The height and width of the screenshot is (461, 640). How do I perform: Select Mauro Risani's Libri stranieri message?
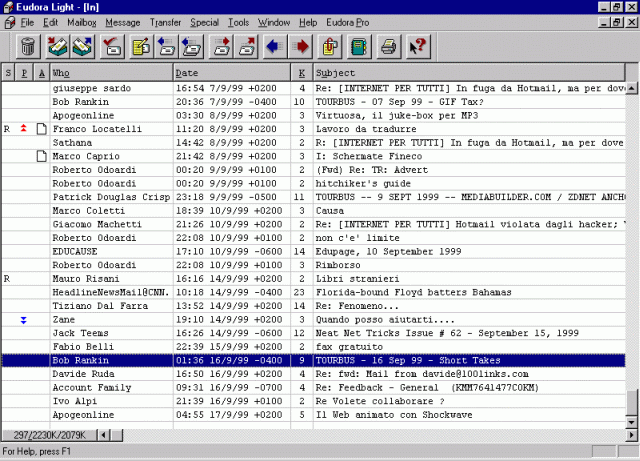[313, 279]
